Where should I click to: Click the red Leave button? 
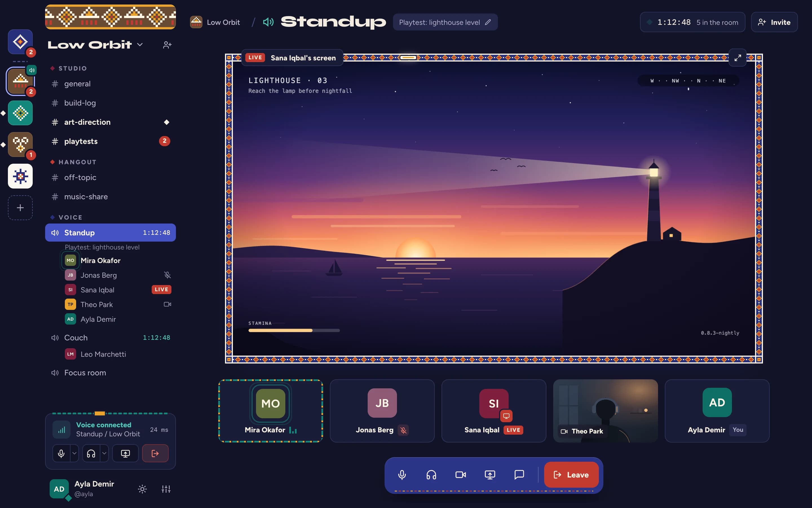point(571,475)
